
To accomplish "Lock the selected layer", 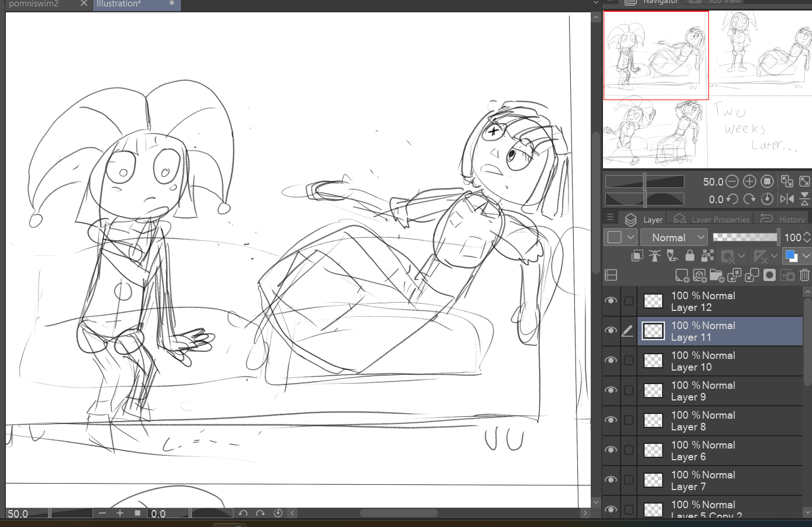I will pos(690,255).
